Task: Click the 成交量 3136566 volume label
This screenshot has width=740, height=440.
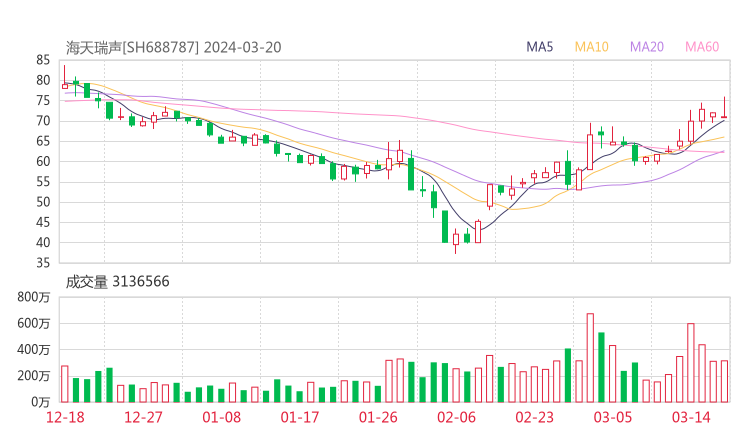Action: 117,282
